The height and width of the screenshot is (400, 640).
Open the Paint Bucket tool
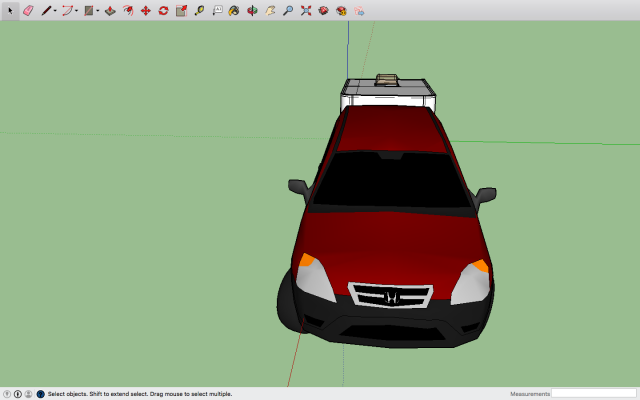[x=234, y=11]
